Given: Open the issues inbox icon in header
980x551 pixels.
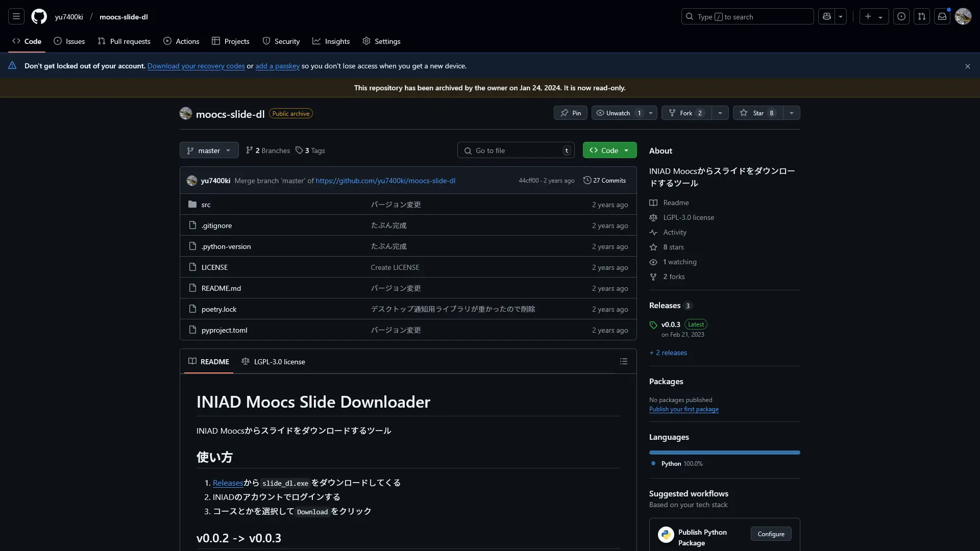Looking at the screenshot, I should coord(901,17).
